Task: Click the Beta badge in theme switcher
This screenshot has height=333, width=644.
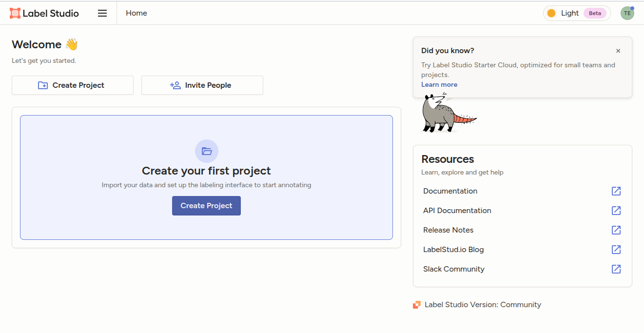Action: coord(595,13)
